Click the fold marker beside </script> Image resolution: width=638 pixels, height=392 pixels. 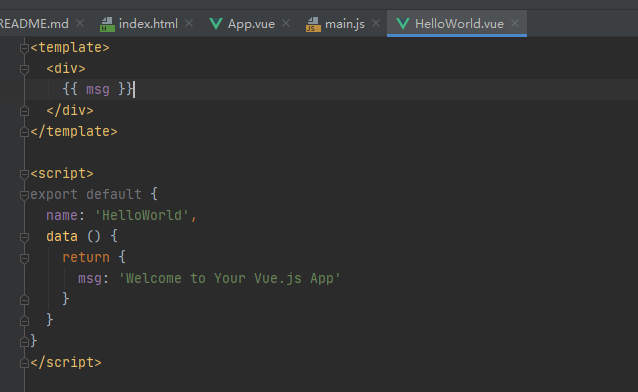(24, 363)
